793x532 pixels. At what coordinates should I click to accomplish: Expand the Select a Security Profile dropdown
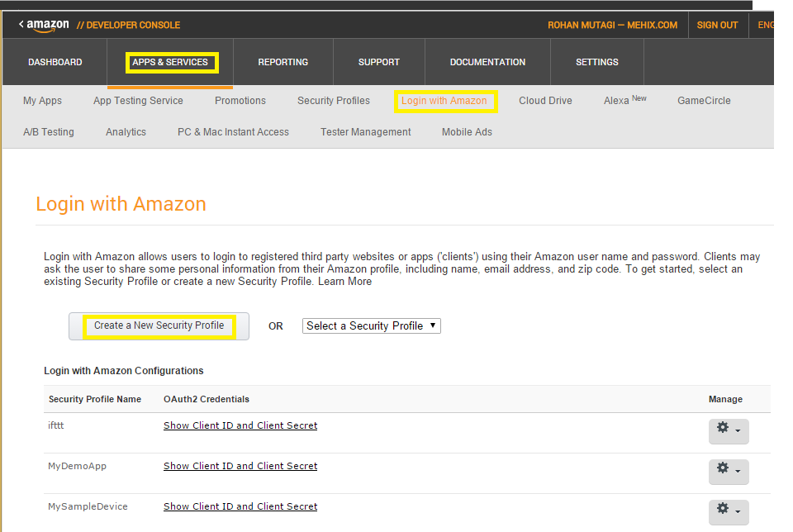click(x=372, y=325)
